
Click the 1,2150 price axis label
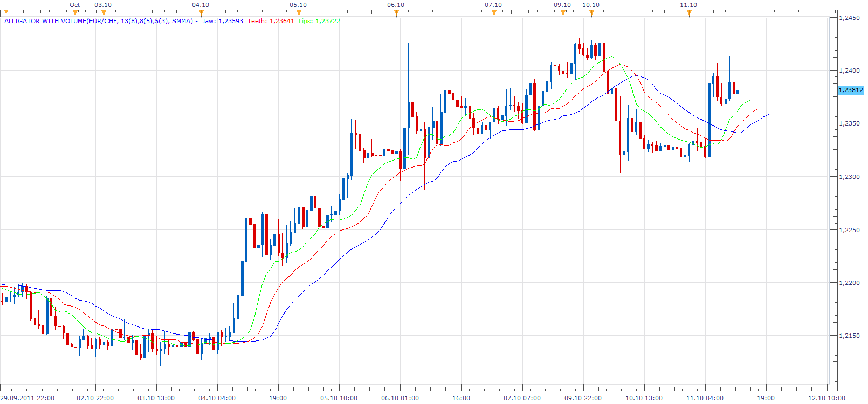[x=849, y=336]
